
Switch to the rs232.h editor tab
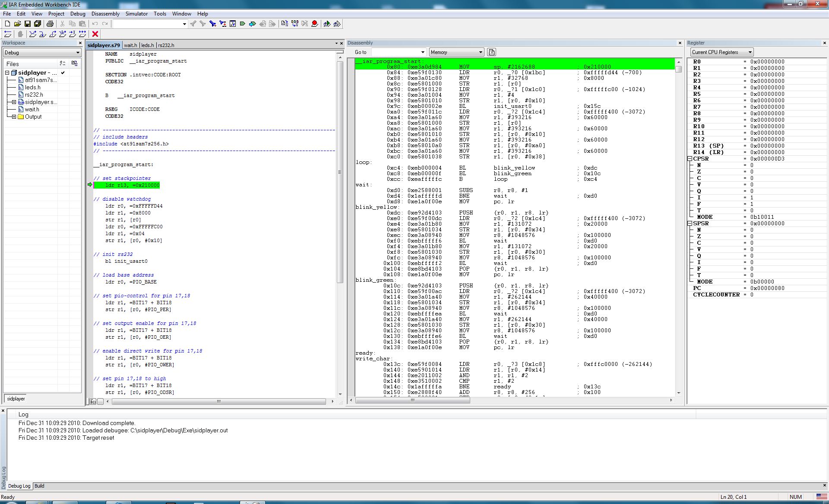click(x=166, y=45)
